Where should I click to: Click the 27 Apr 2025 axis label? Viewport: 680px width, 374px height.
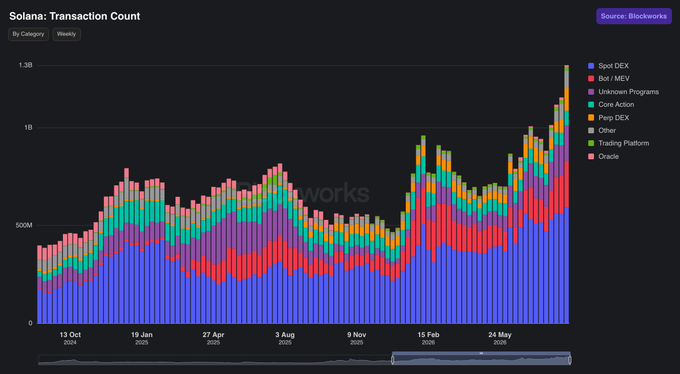213,338
